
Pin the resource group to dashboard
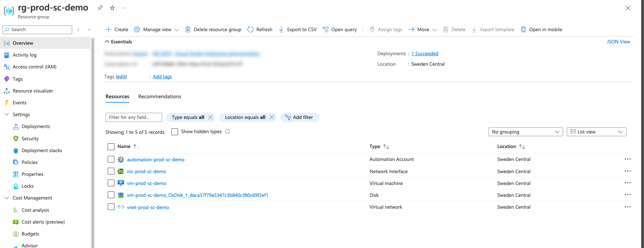tap(100, 8)
